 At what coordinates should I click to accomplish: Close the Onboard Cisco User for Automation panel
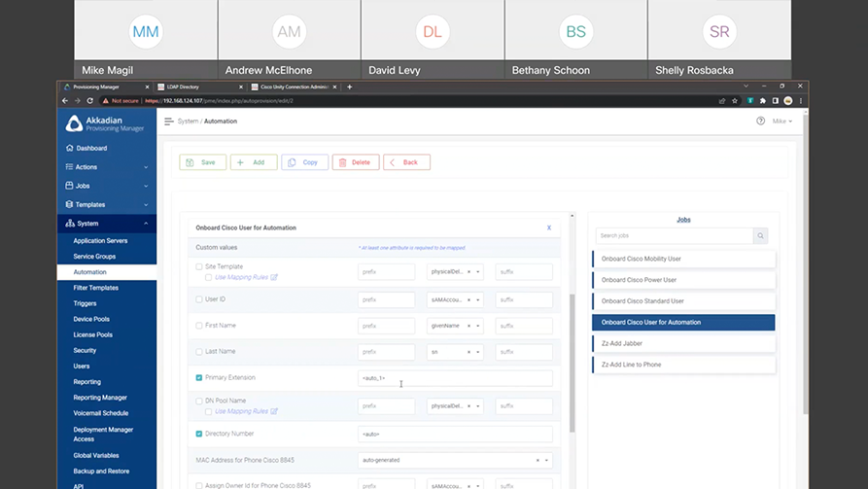coord(549,227)
